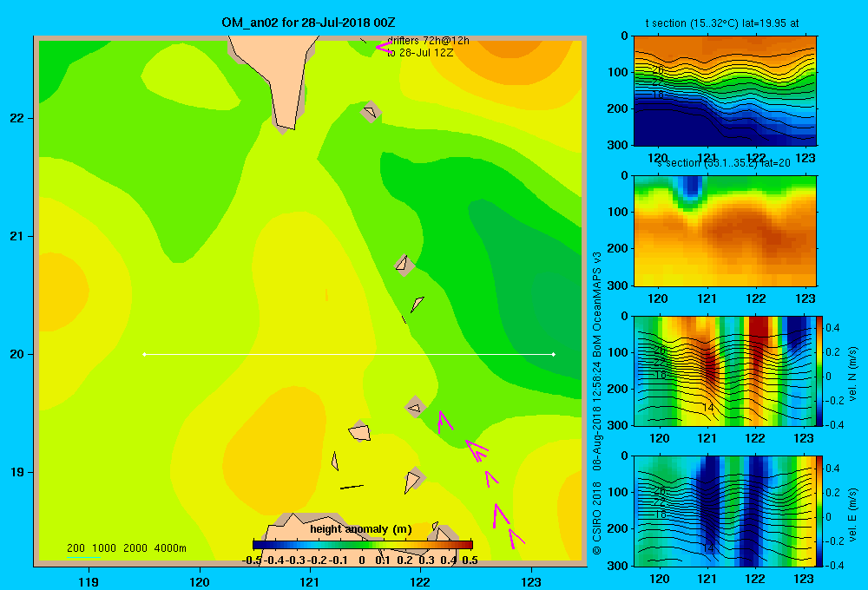This screenshot has width=868, height=590.
Task: Select the "vel. N (m/s)" axis label
Action: [x=853, y=374]
